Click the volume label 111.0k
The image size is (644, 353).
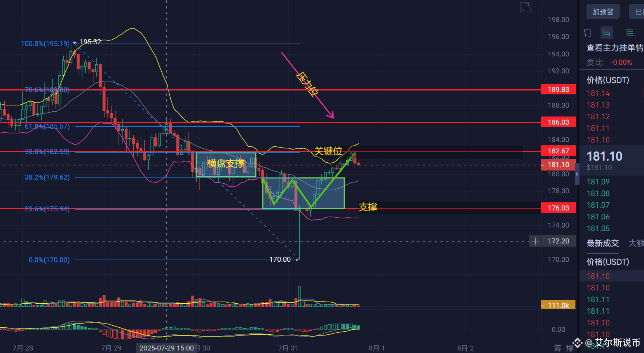(x=558, y=306)
